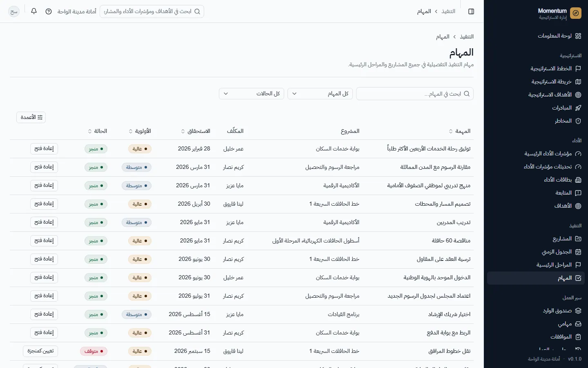
Task: Click the سج user avatar
Action: click(x=14, y=11)
